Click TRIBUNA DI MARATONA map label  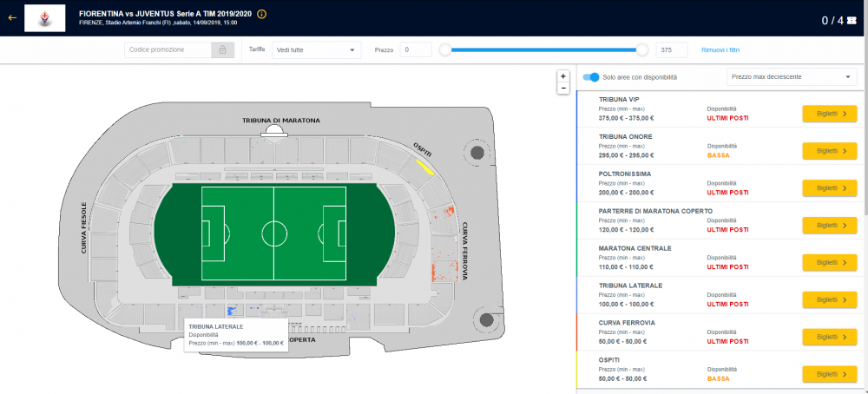click(x=280, y=120)
